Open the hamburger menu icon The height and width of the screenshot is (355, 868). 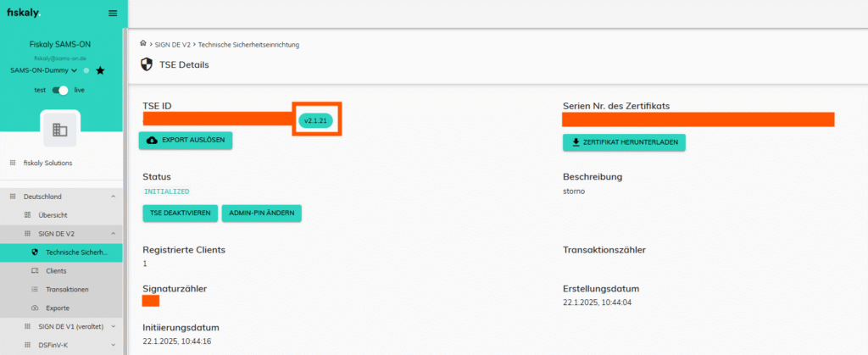click(113, 13)
